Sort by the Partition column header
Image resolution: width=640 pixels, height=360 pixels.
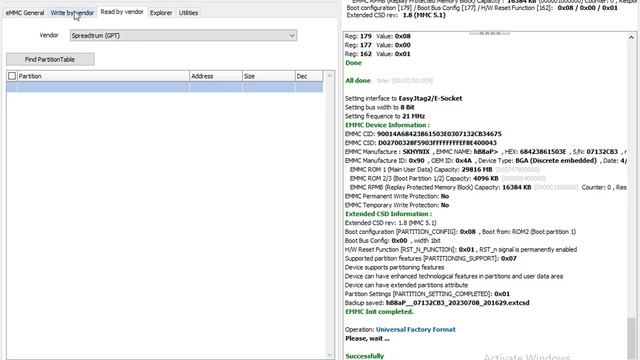[103, 76]
